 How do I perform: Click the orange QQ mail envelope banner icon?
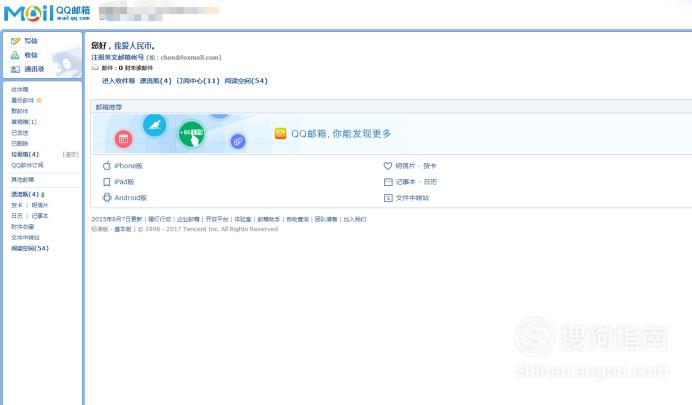[280, 133]
